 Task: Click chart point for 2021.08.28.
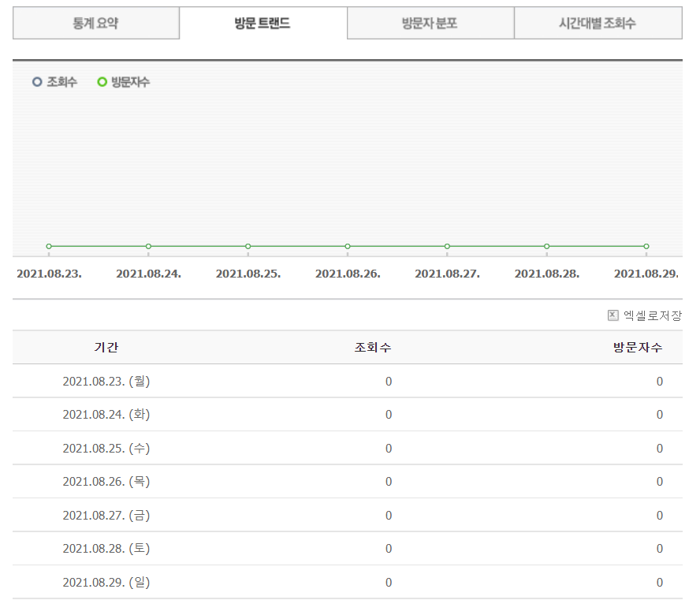click(x=547, y=246)
